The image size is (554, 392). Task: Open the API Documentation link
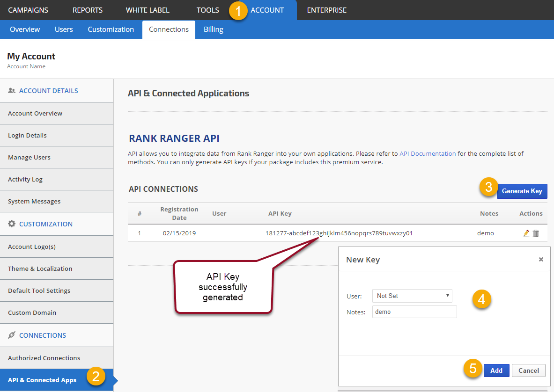click(428, 153)
